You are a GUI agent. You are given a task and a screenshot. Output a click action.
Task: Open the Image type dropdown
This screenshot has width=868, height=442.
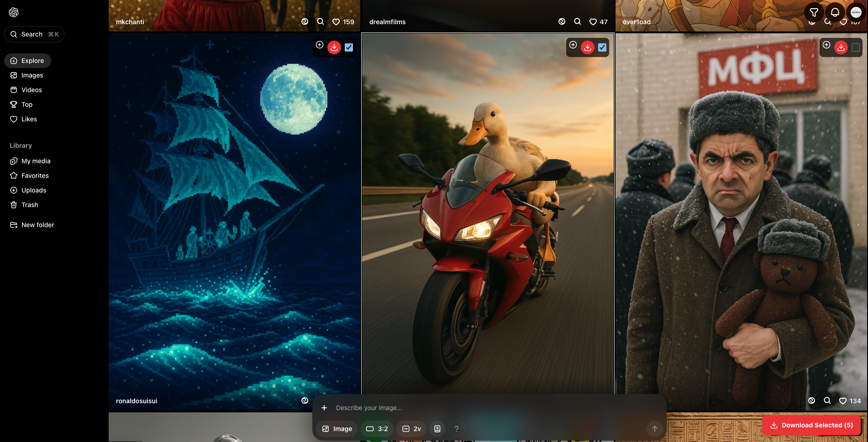[x=337, y=429]
